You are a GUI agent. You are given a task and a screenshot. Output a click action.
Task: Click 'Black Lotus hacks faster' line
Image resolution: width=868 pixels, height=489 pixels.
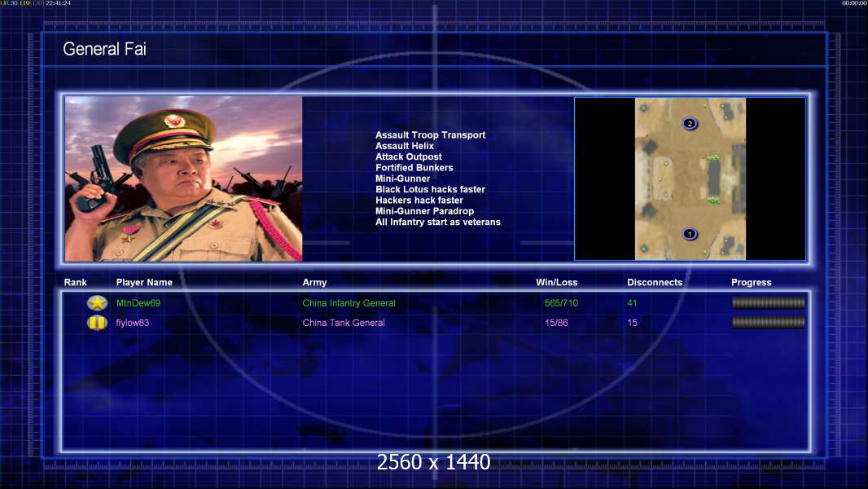(x=430, y=189)
